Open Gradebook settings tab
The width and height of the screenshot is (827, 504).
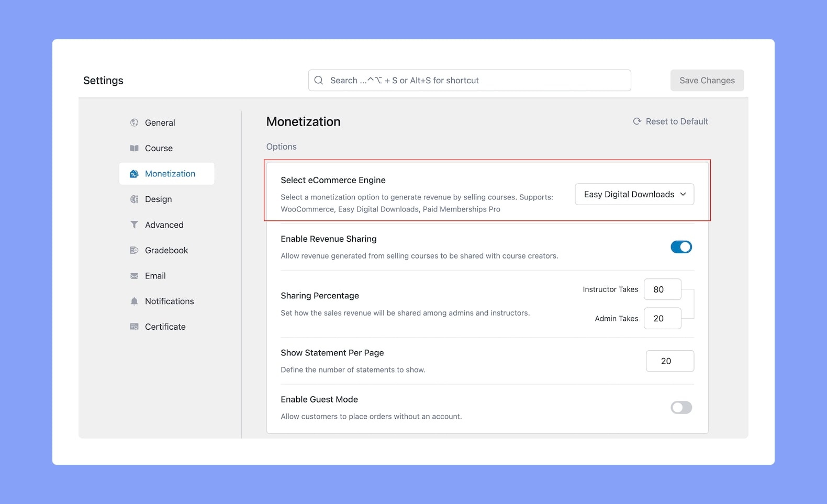coord(167,250)
